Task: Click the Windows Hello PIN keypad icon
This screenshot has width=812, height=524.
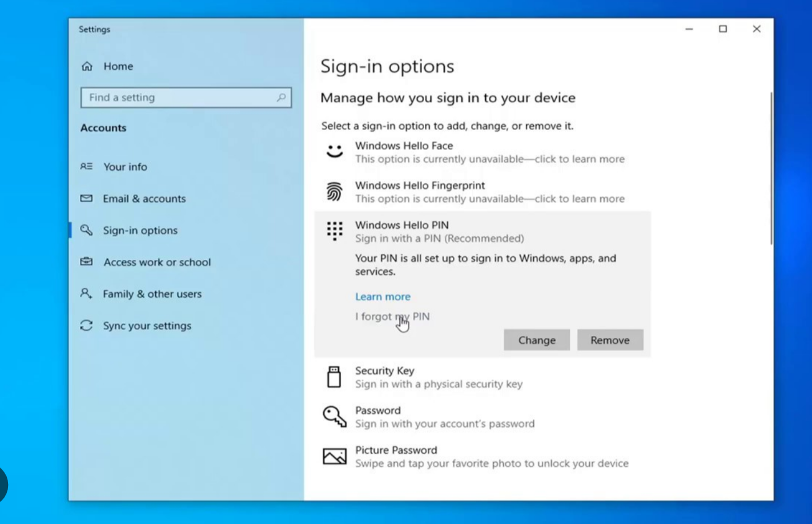Action: tap(335, 231)
